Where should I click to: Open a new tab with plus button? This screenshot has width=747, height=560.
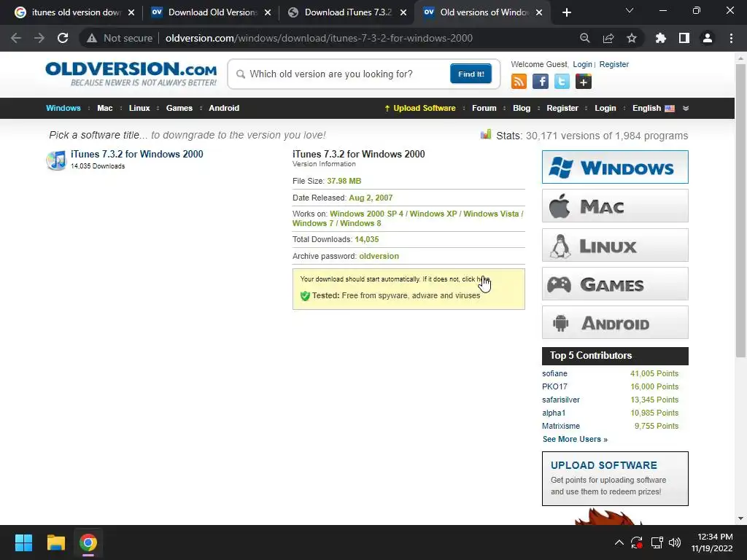pos(566,12)
